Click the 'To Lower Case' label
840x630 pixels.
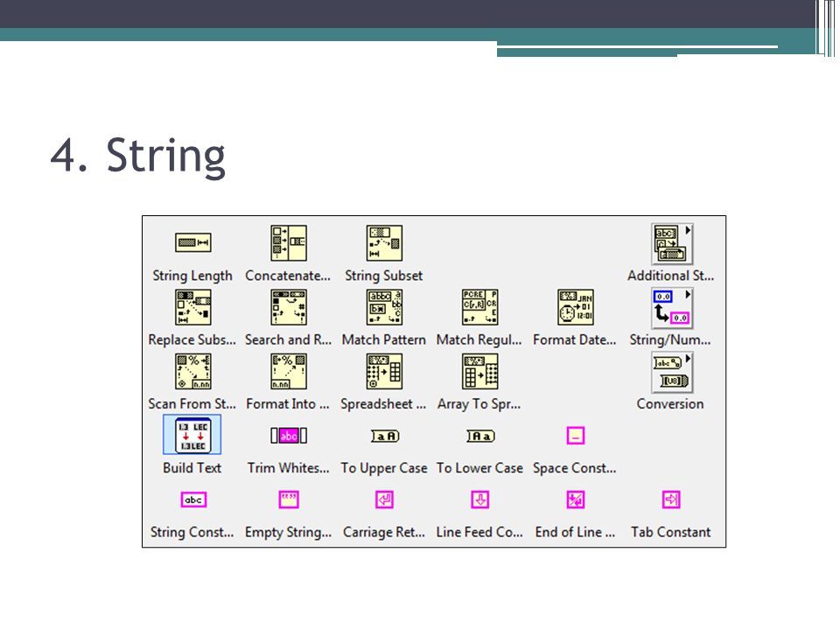pos(479,468)
